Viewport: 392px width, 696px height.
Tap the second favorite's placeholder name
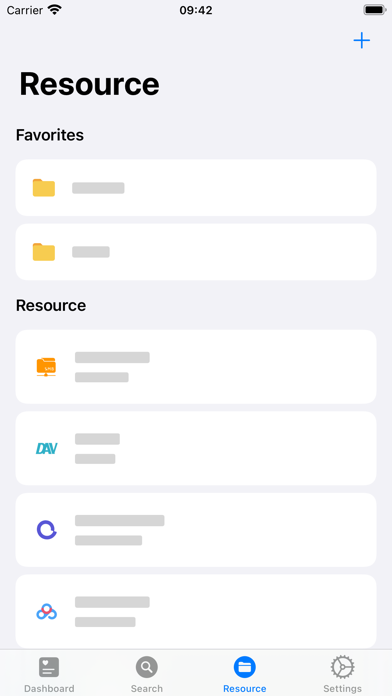(x=91, y=252)
